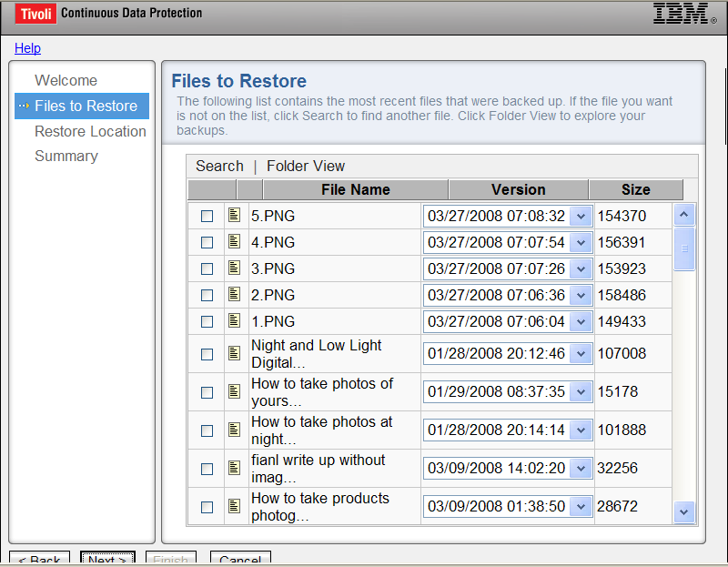Open version dropdown dated 01/28/2008 20:12:46

point(581,354)
